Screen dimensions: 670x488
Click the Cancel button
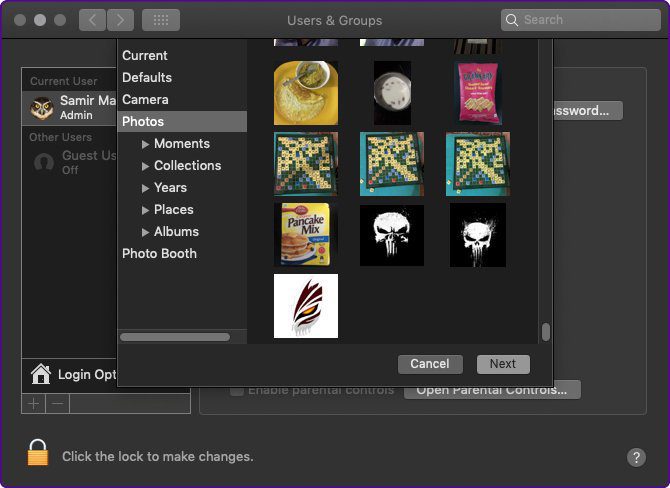pos(430,364)
